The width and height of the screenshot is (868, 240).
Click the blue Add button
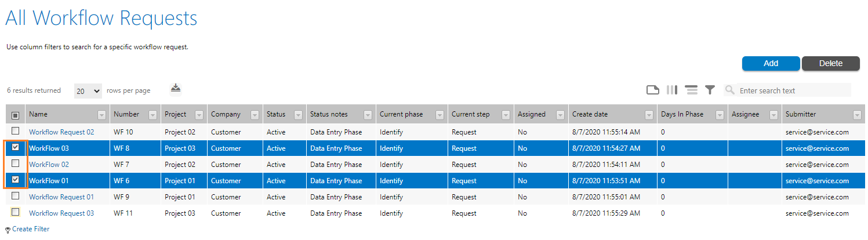pos(771,64)
